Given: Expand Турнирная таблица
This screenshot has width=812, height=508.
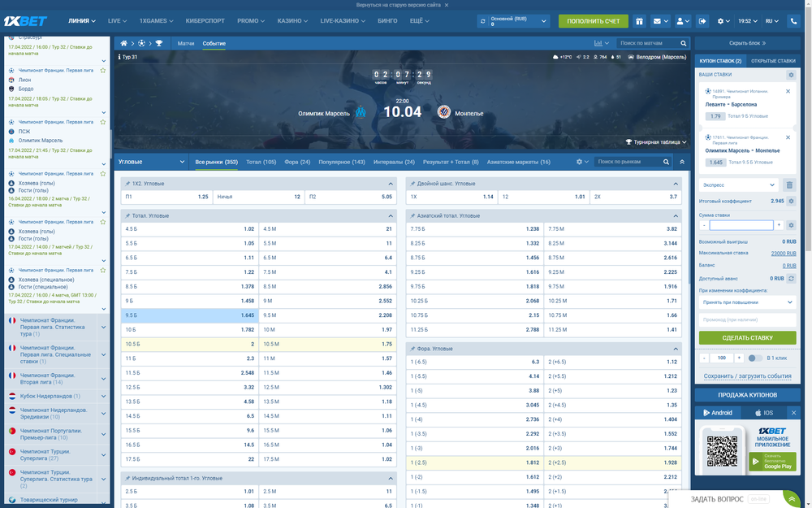Looking at the screenshot, I should point(656,142).
